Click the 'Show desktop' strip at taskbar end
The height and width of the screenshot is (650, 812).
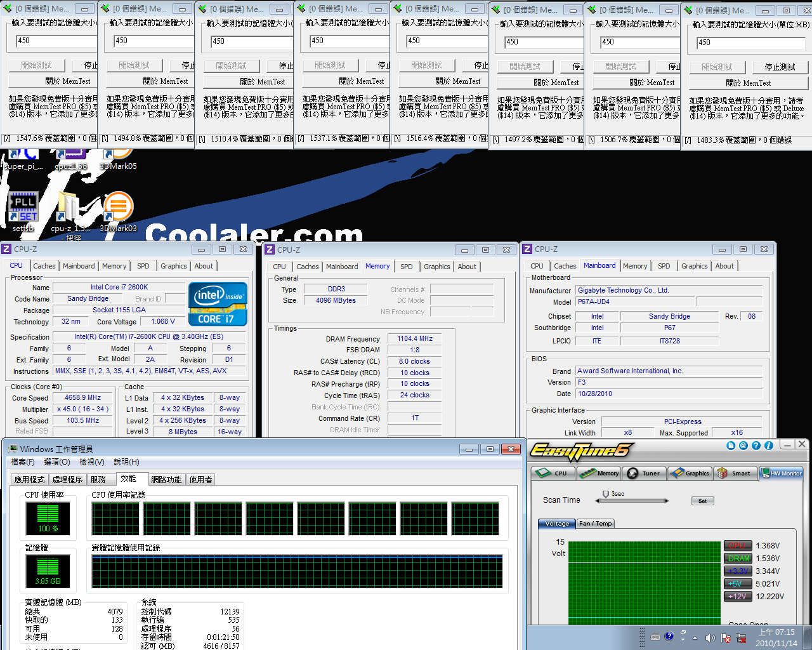point(808,637)
